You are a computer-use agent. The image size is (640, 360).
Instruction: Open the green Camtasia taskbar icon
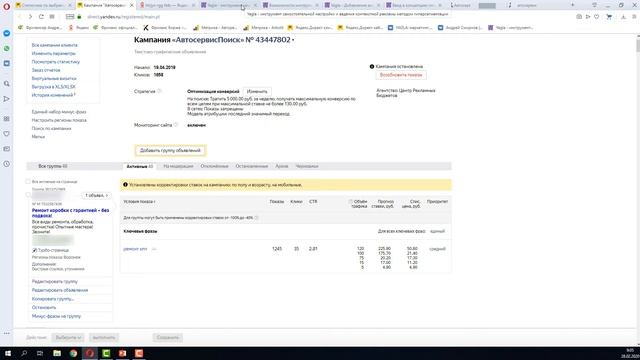(106, 353)
